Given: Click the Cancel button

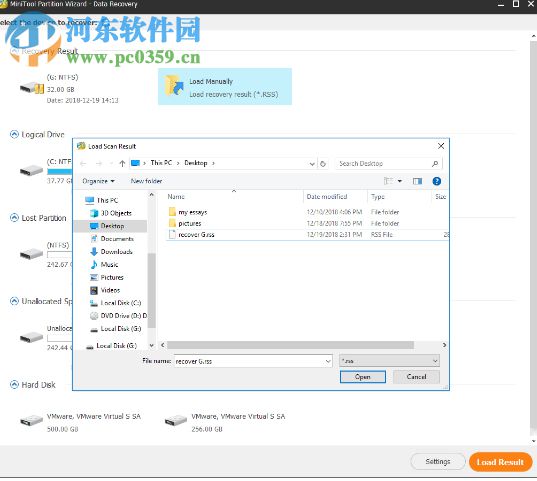Looking at the screenshot, I should 416,377.
